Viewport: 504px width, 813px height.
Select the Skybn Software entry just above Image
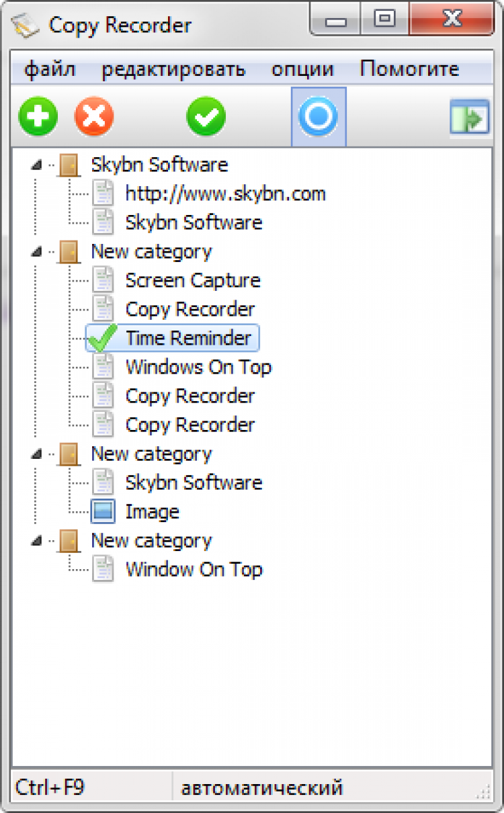click(x=194, y=482)
